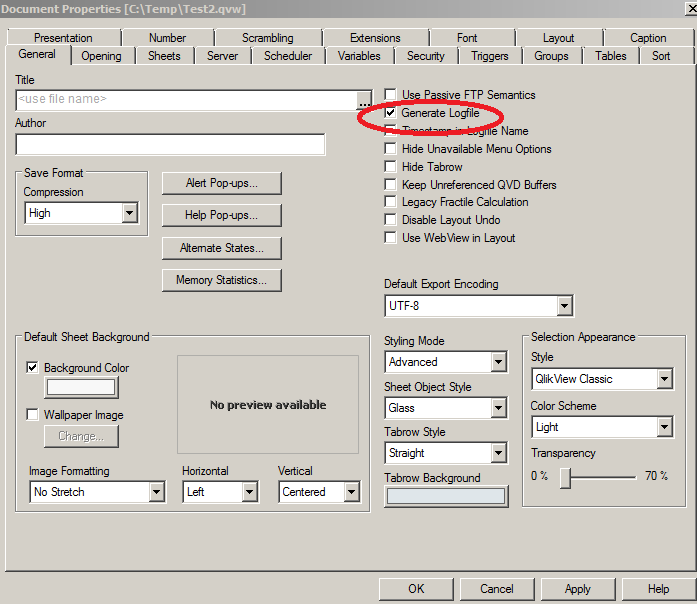697x604 pixels.
Task: Go to the Groups tab
Action: pyautogui.click(x=551, y=56)
